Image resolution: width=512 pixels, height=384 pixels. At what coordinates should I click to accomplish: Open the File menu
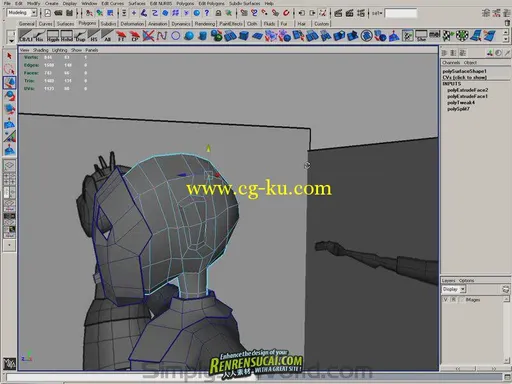[x=7, y=3]
